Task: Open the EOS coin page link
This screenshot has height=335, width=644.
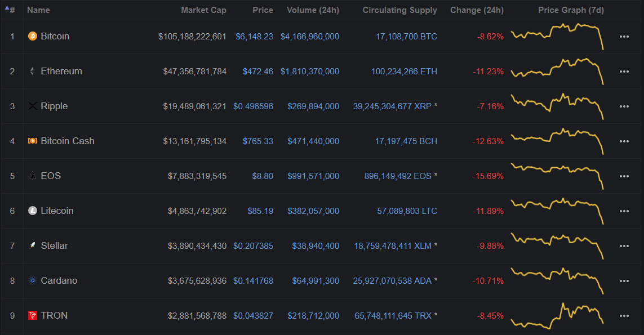Action: click(x=51, y=176)
